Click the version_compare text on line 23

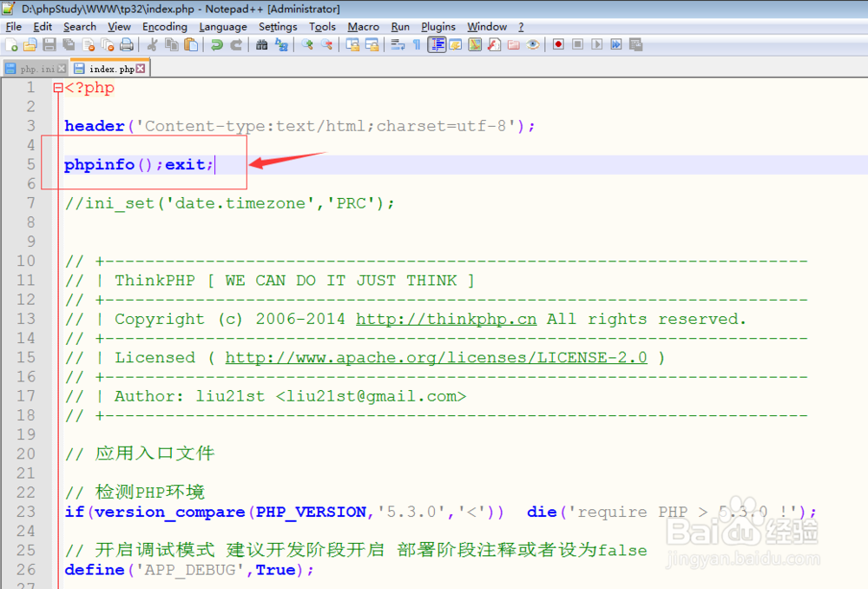[x=169, y=513]
